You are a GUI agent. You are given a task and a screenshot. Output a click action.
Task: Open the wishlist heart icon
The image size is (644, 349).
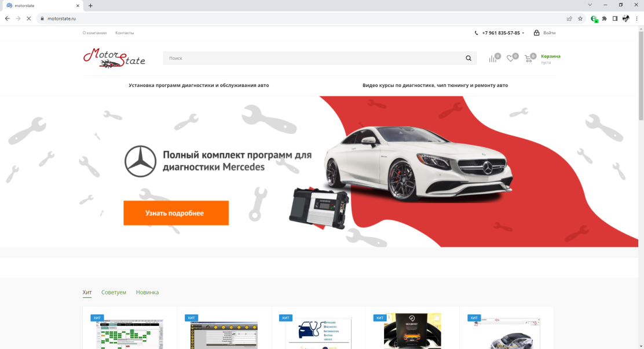click(x=510, y=59)
